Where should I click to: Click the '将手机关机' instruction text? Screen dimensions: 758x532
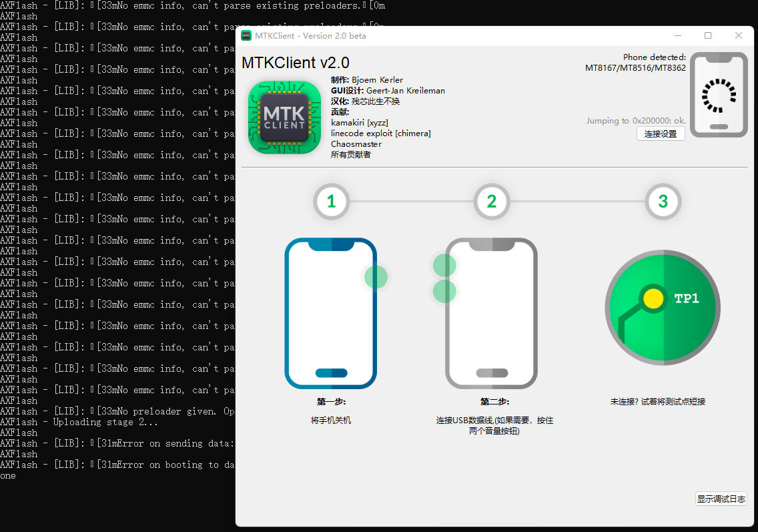(x=331, y=421)
